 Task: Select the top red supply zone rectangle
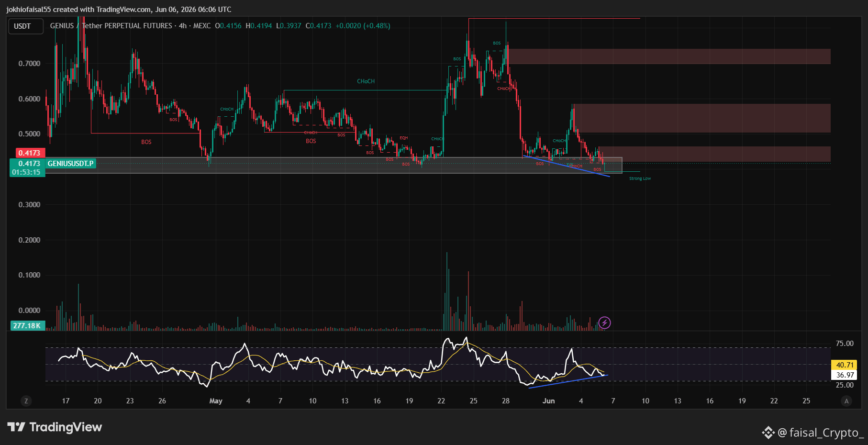pyautogui.click(x=669, y=56)
